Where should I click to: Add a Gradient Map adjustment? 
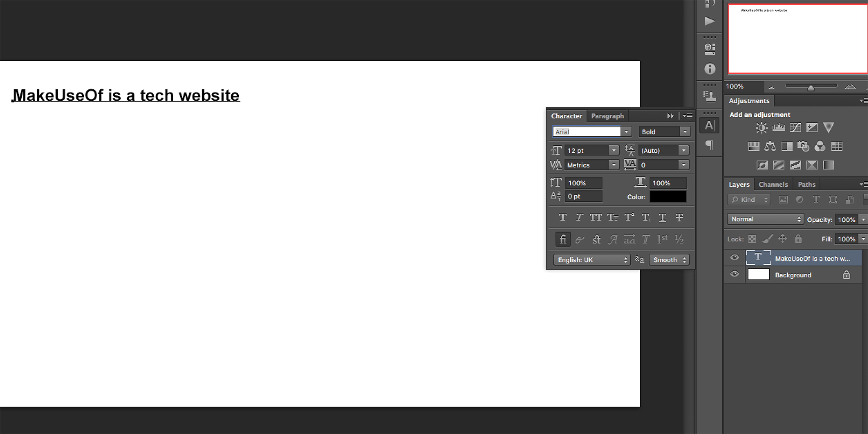tap(829, 165)
